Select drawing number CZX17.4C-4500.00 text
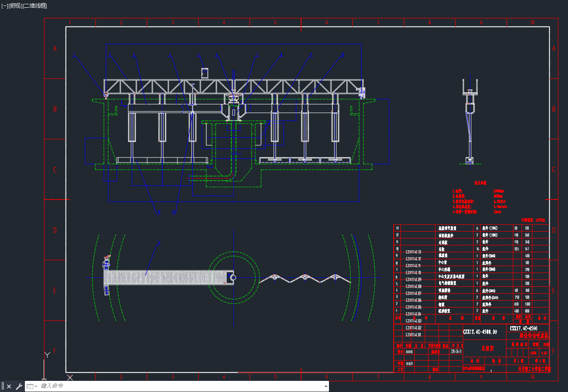 coord(480,332)
